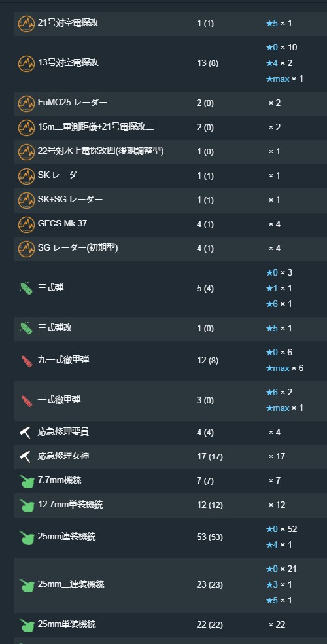Click radar icon beside 21号対空電探改

tap(26, 24)
